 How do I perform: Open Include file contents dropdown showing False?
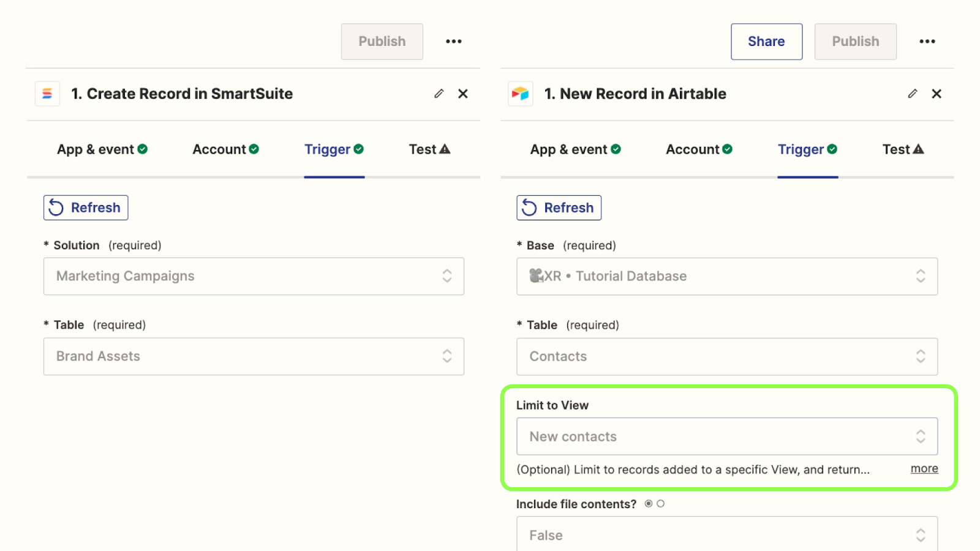(x=727, y=534)
